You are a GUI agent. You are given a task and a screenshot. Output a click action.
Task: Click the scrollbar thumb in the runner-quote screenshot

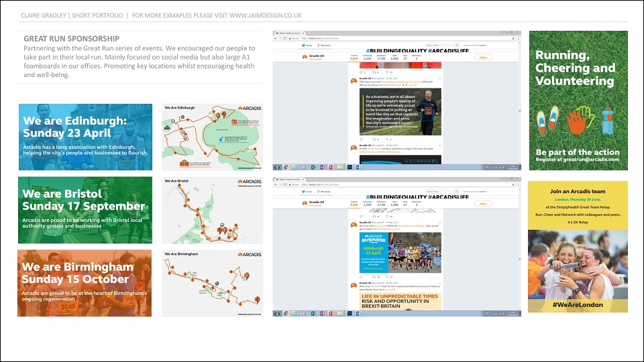tap(519, 111)
